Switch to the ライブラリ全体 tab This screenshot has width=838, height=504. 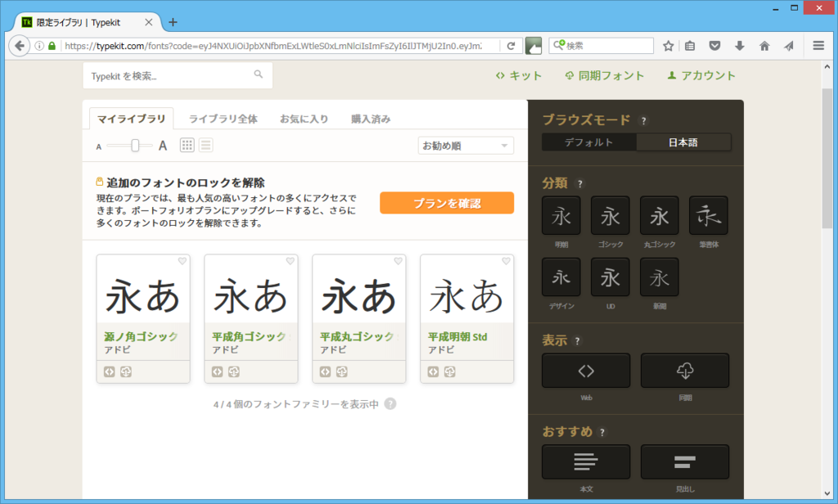tap(223, 119)
